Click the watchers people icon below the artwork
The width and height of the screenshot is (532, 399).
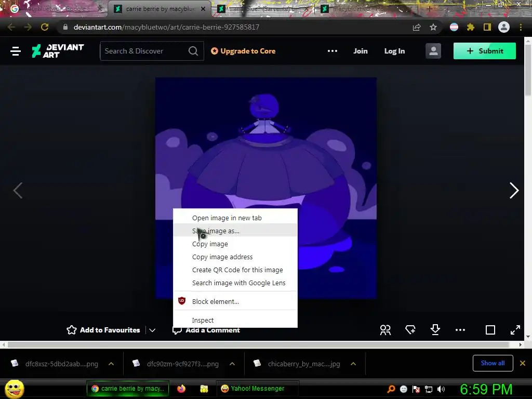pyautogui.click(x=385, y=330)
